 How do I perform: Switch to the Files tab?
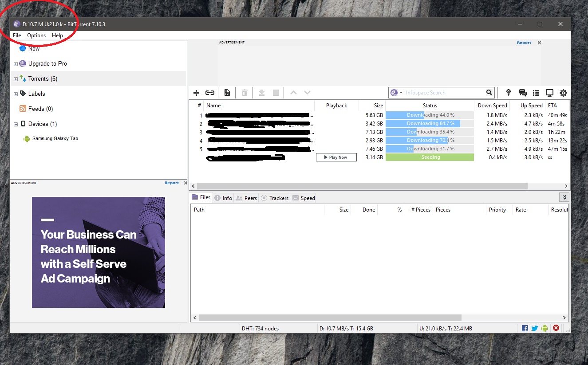(x=201, y=197)
